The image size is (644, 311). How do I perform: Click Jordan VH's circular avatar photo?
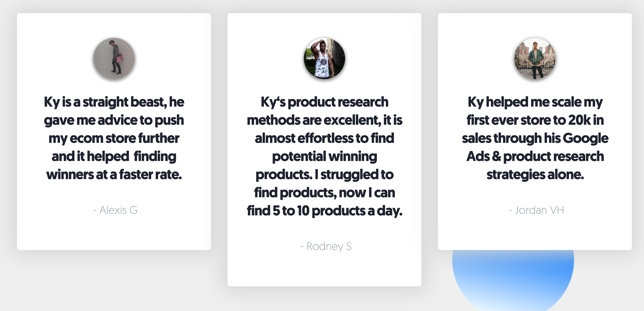point(535,59)
